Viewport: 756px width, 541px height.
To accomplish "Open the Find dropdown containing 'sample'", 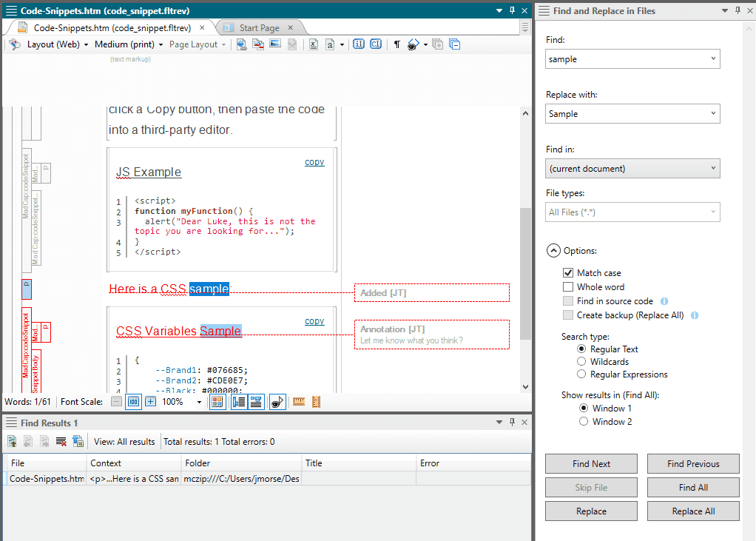I will 713,58.
